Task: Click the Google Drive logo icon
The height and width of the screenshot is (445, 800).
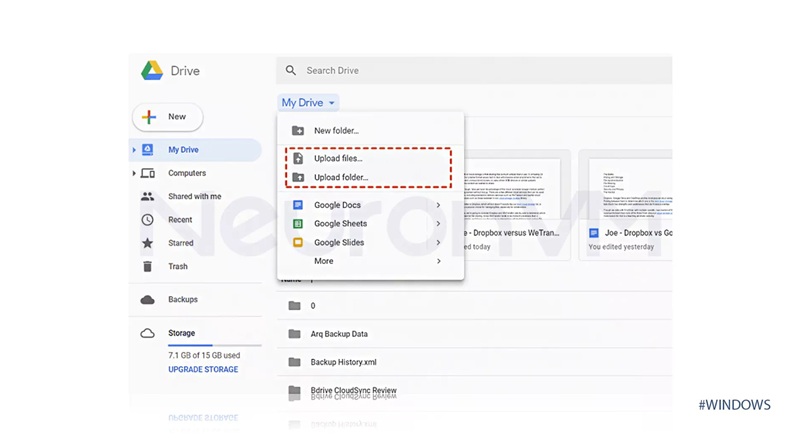Action: pyautogui.click(x=152, y=70)
